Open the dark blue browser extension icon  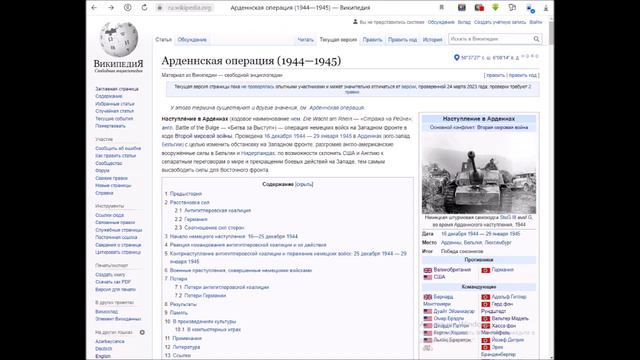(x=462, y=7)
